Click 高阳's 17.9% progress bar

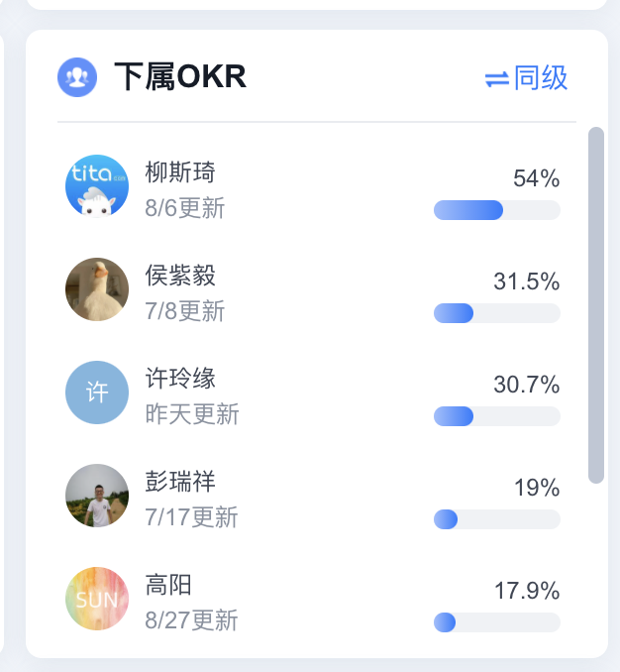[497, 622]
